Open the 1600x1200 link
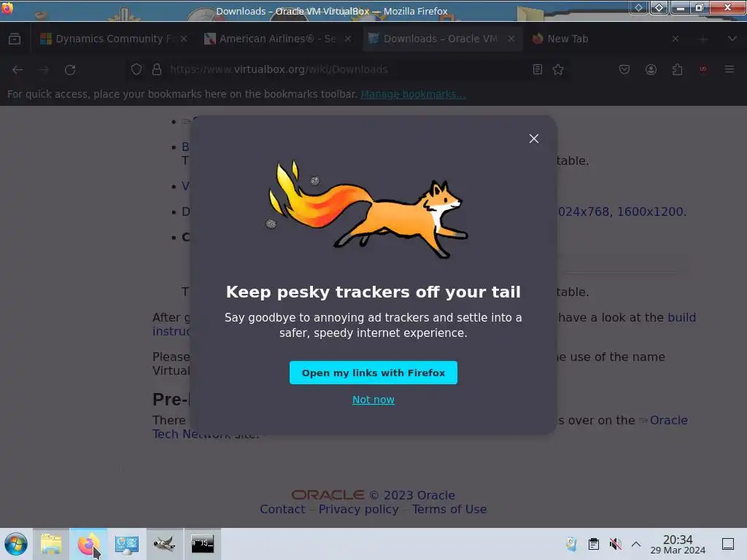Image resolution: width=747 pixels, height=560 pixels. (651, 211)
